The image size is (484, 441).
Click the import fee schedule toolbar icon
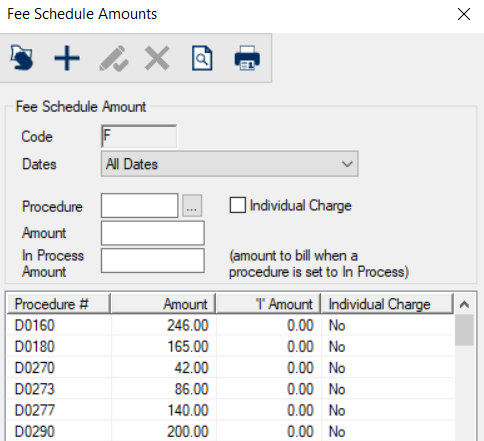[22, 58]
